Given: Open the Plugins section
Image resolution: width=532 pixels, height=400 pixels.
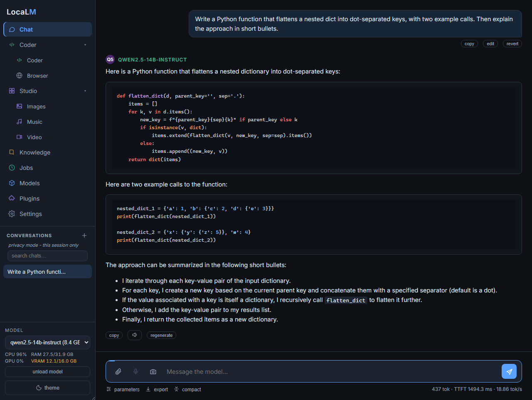Looking at the screenshot, I should click(47, 199).
